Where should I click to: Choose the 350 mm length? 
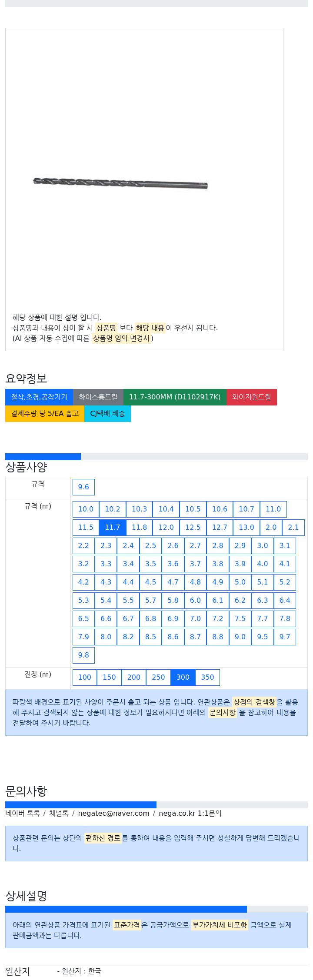coord(207,677)
